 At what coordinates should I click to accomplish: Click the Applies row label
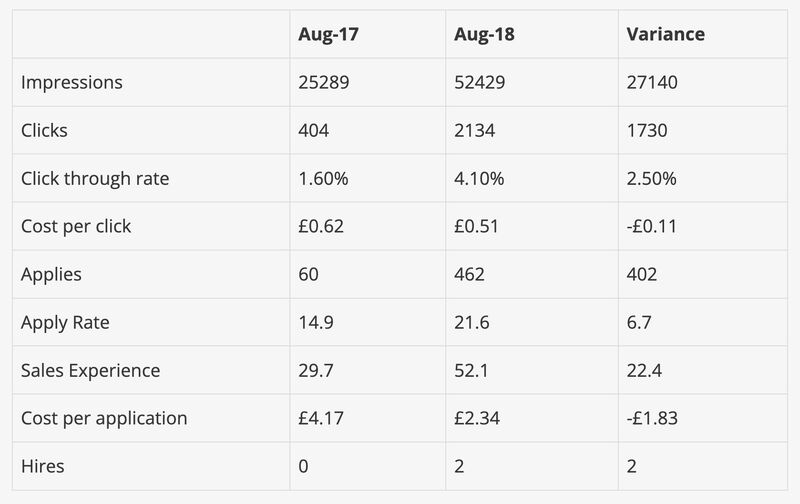coord(51,274)
